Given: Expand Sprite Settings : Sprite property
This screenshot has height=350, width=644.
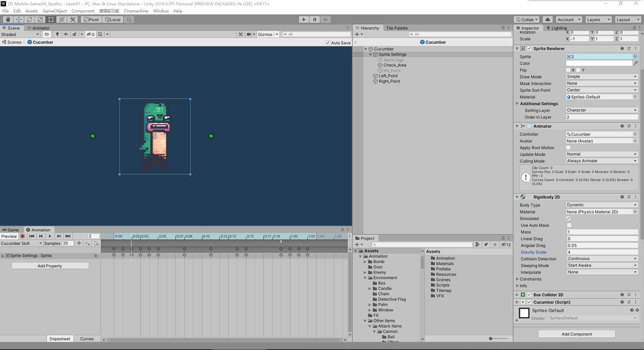Looking at the screenshot, I should [3, 256].
